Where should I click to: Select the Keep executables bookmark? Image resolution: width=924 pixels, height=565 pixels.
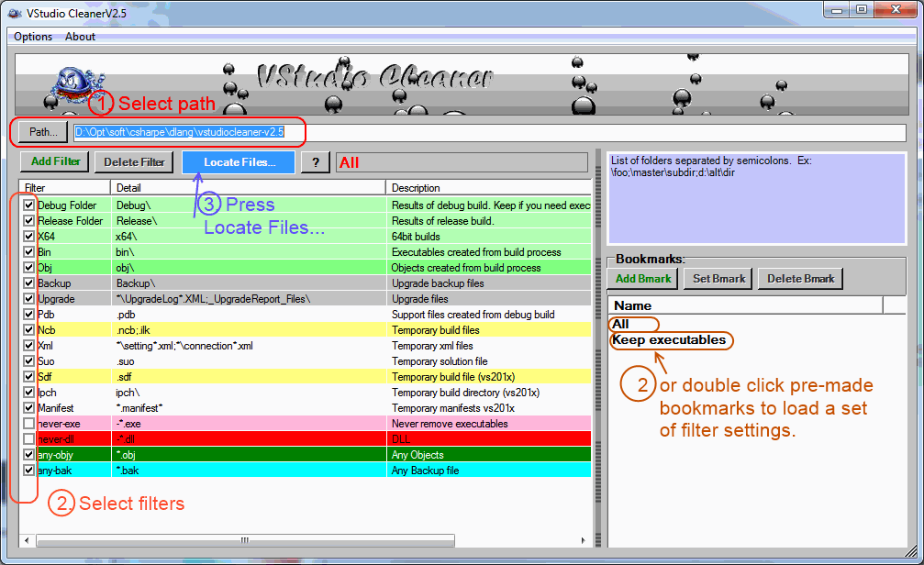[669, 340]
